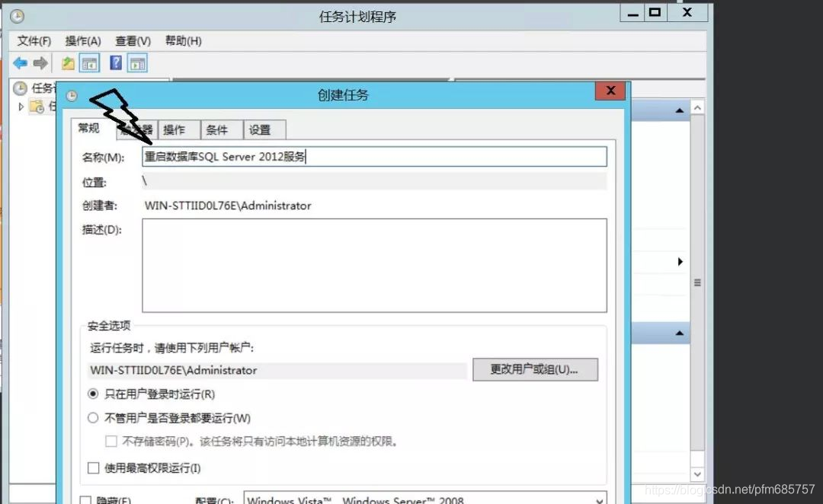Open the Help menu (帮助)
Screen dimensions: 823x504
183,41
